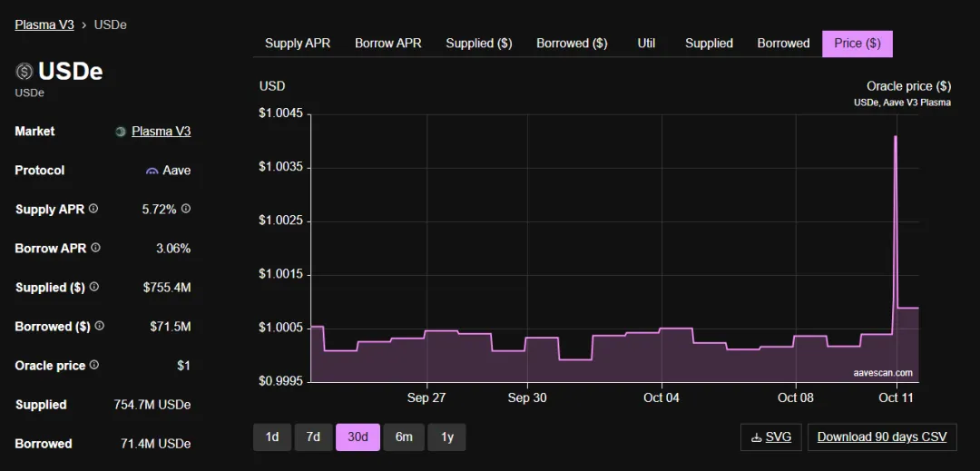
Task: Click Download 90 days CSV
Action: (x=881, y=437)
